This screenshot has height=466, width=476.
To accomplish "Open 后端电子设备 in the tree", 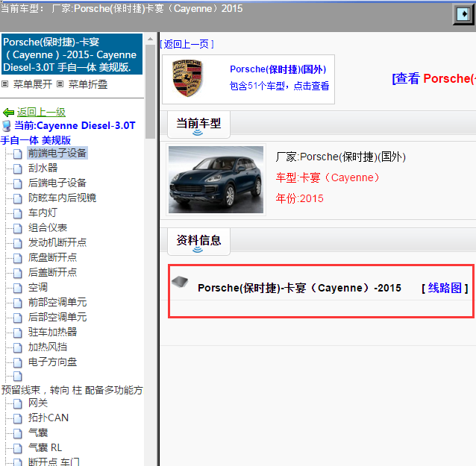I will pos(57,183).
